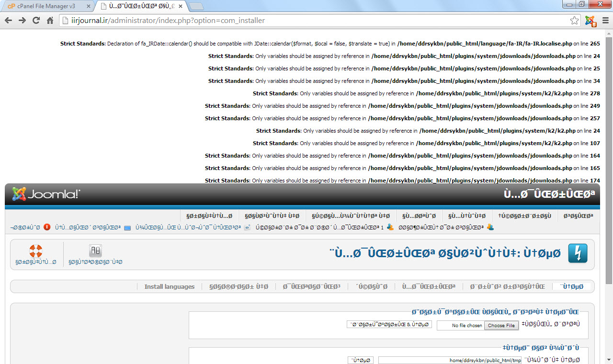The height and width of the screenshot is (364, 613).
Task: Click the upload and install button beside Choose File
Action: tap(389, 325)
